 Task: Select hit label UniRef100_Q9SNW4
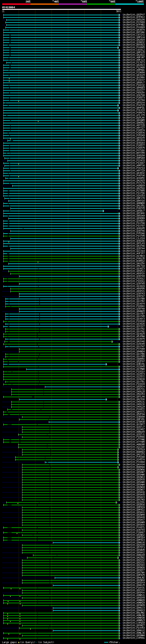click(134, 635)
